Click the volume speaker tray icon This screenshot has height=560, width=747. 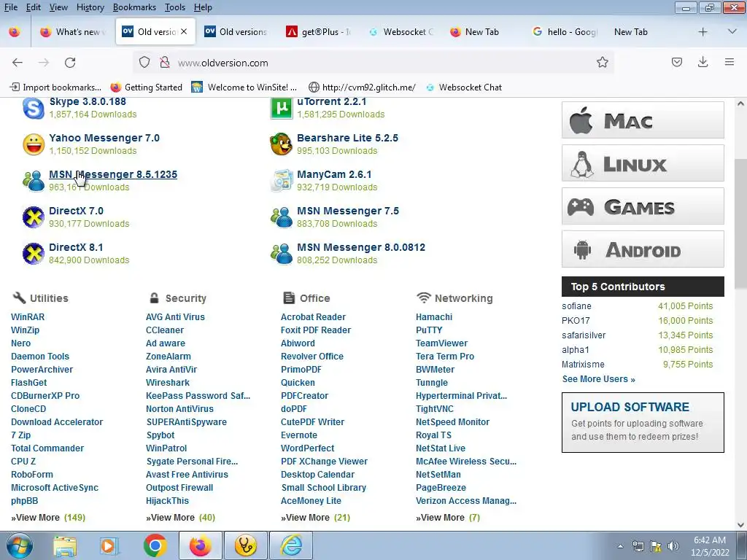(673, 546)
